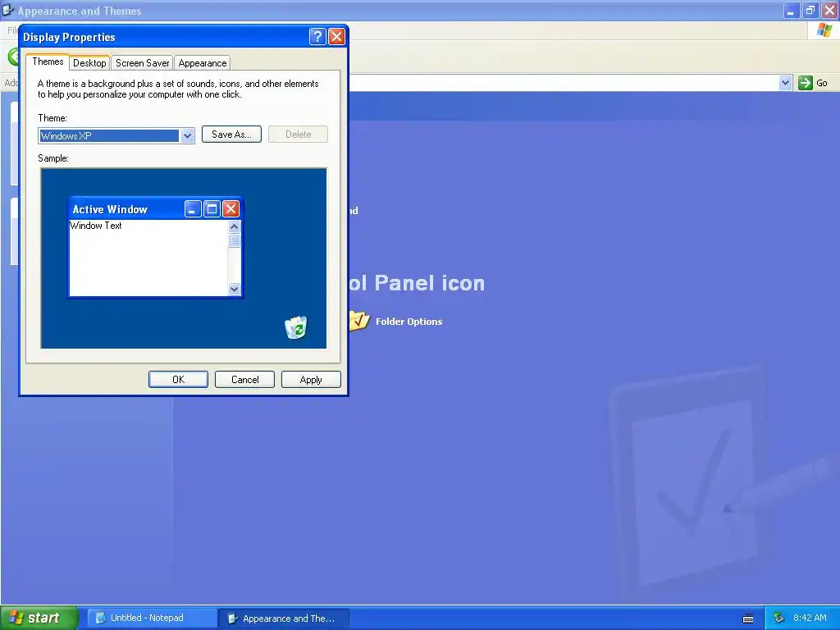
Task: Click Appearance and Themes taskbar item
Action: coord(284,619)
